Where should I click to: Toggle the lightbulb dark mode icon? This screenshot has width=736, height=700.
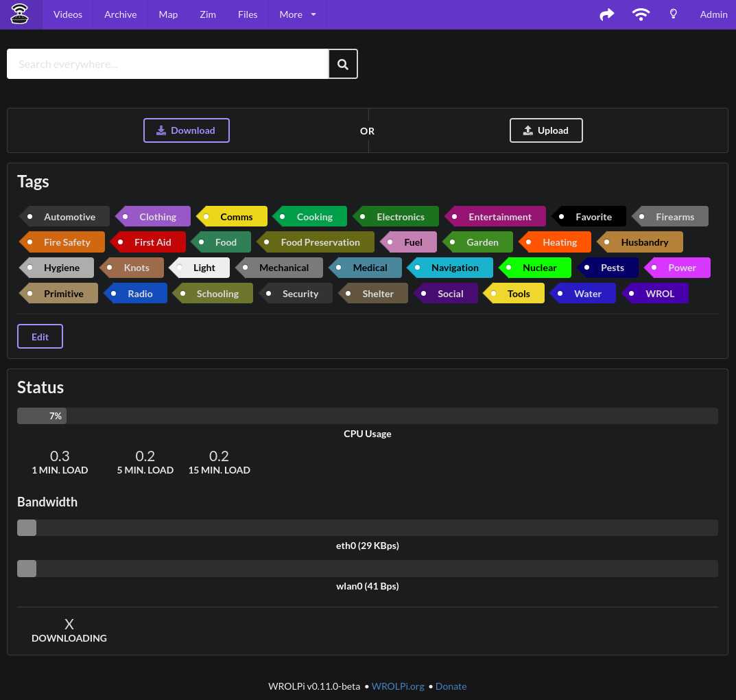coord(674,14)
